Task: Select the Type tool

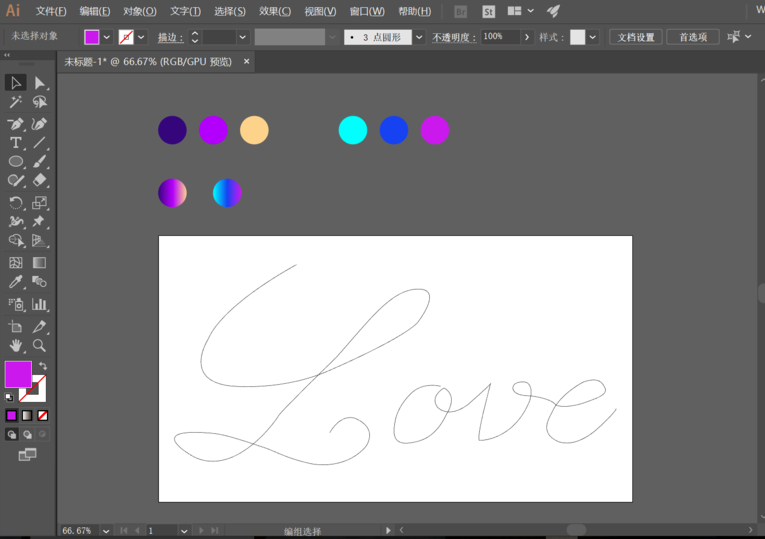Action: [16, 143]
